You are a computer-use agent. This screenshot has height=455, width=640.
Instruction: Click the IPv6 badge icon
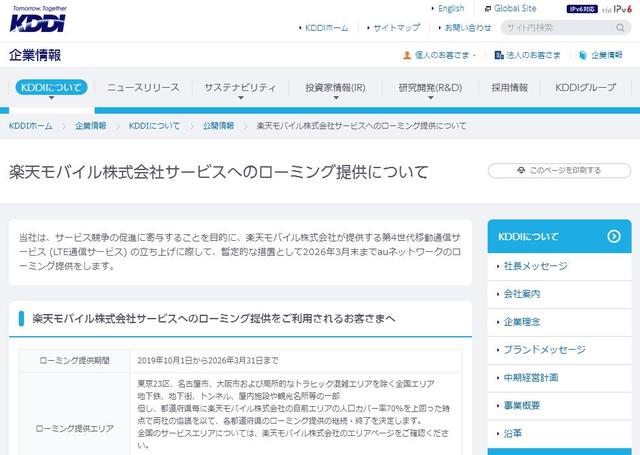click(582, 9)
